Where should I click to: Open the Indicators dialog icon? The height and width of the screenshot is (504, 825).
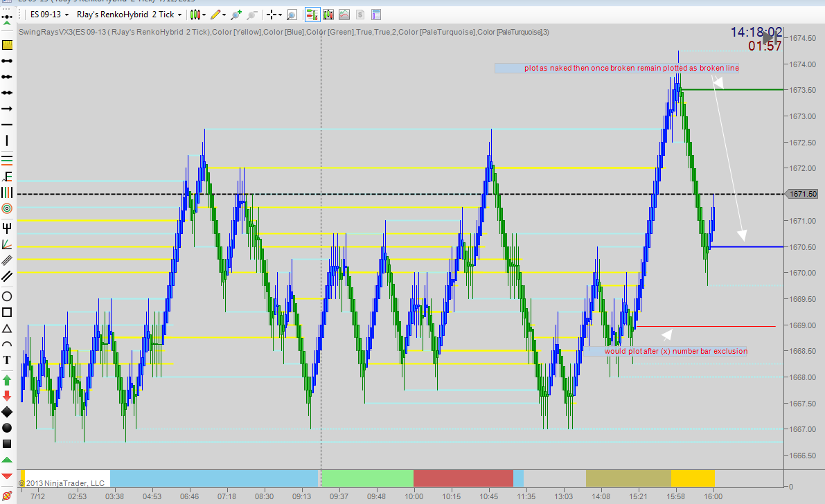click(x=344, y=15)
